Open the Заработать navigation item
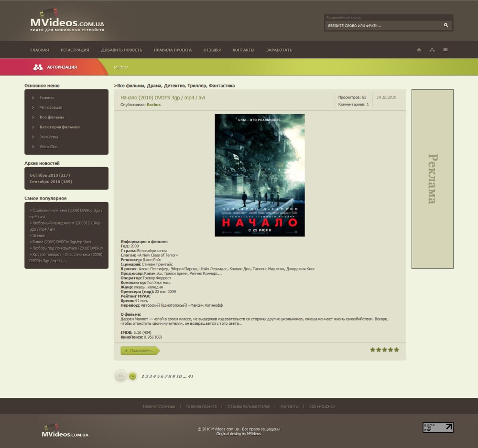 (279, 50)
